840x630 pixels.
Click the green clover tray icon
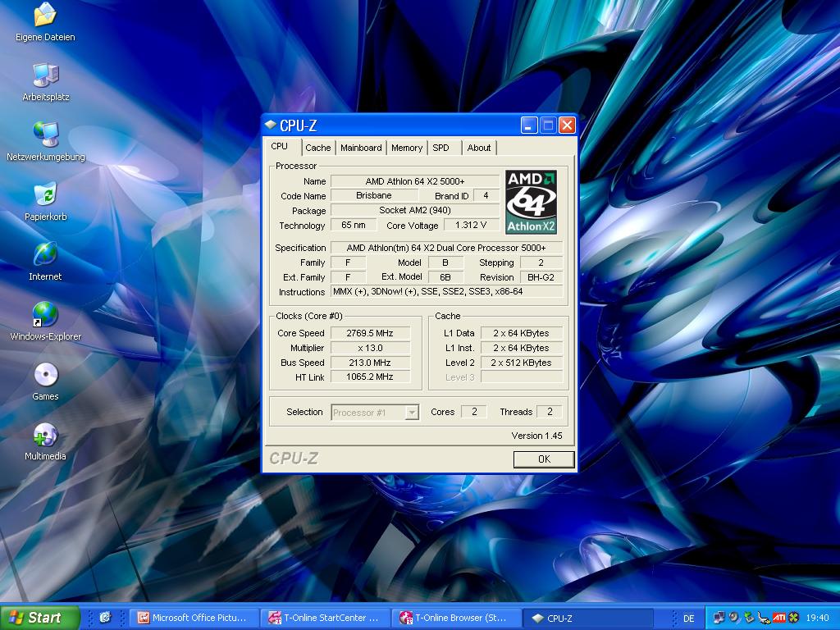coord(794,618)
